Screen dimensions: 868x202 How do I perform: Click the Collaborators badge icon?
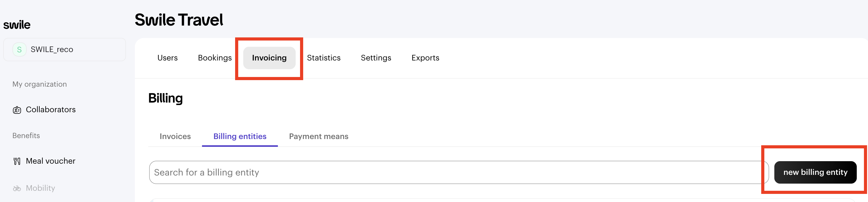pos(17,110)
